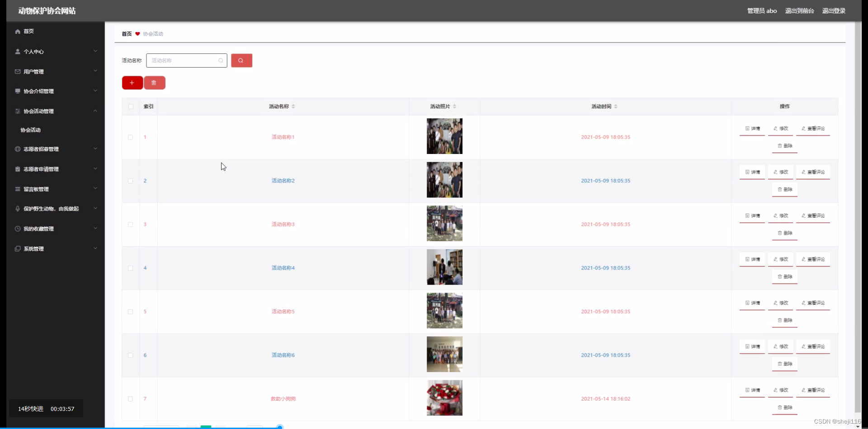Click 修改 for 活动名称6

coord(781,347)
